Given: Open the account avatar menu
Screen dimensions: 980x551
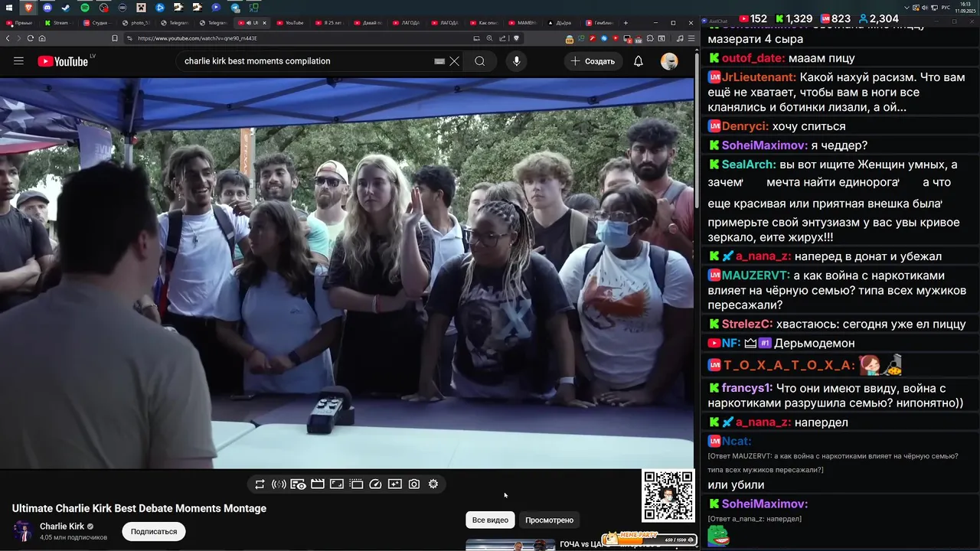Looking at the screenshot, I should pos(669,61).
